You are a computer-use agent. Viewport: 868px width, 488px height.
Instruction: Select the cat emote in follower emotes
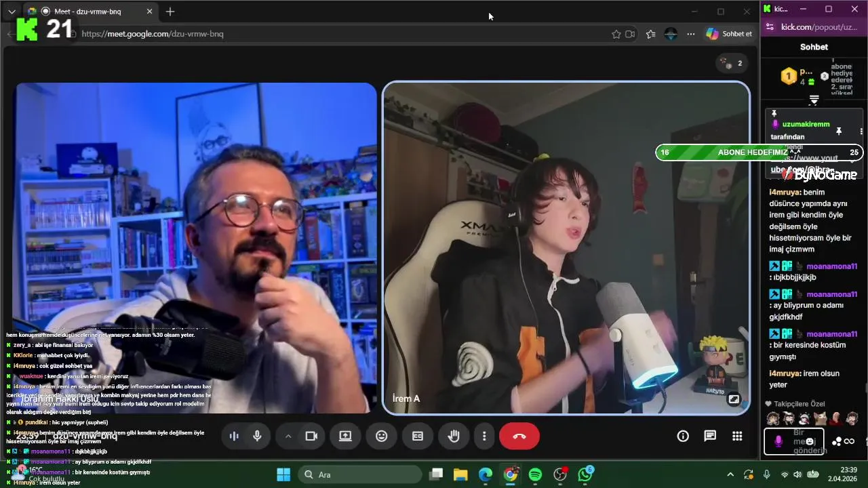[x=820, y=418]
